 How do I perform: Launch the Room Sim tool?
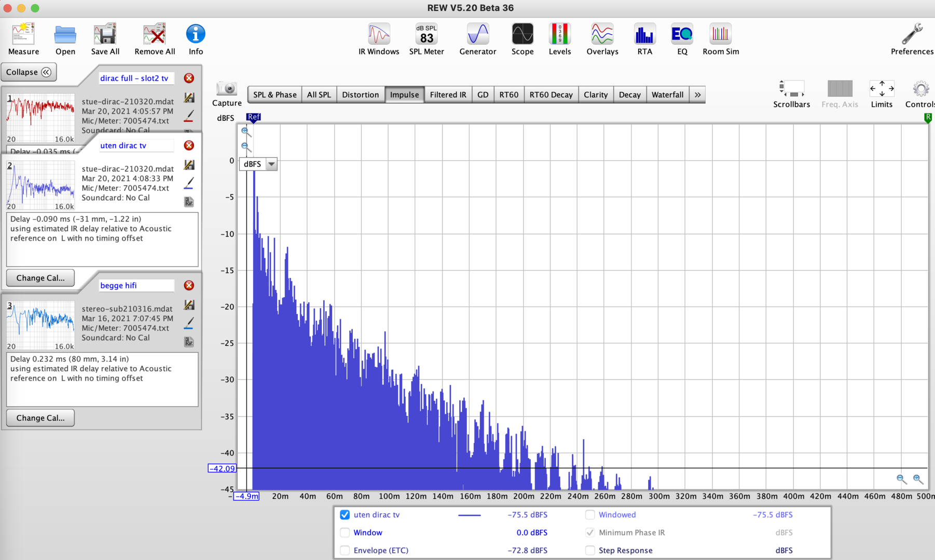(721, 39)
